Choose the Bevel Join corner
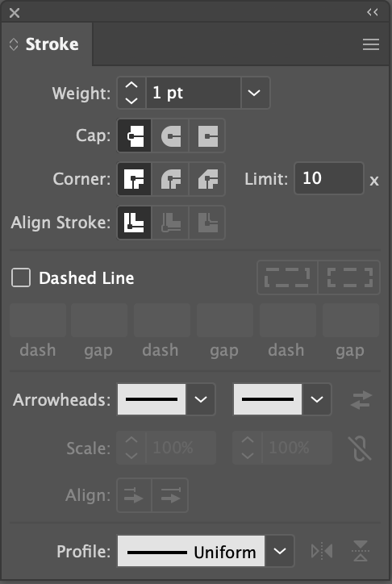The image size is (392, 584). click(207, 179)
